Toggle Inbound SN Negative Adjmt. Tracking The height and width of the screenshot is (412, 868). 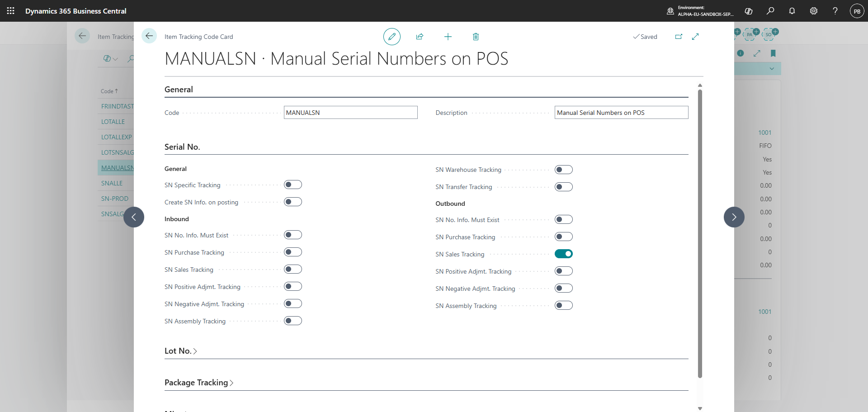293,303
